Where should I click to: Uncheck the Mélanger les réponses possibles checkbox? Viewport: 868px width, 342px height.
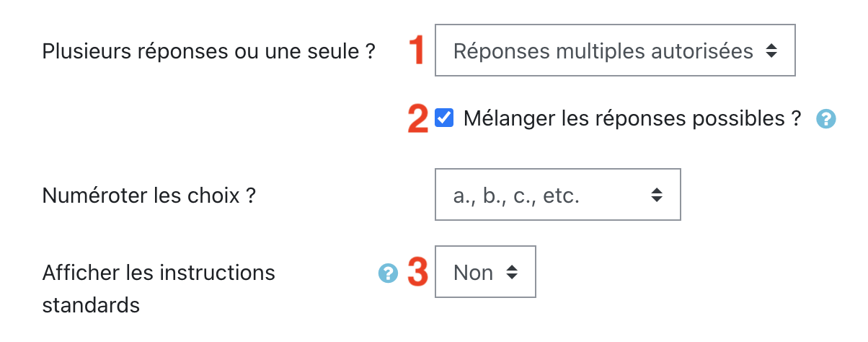point(445,118)
